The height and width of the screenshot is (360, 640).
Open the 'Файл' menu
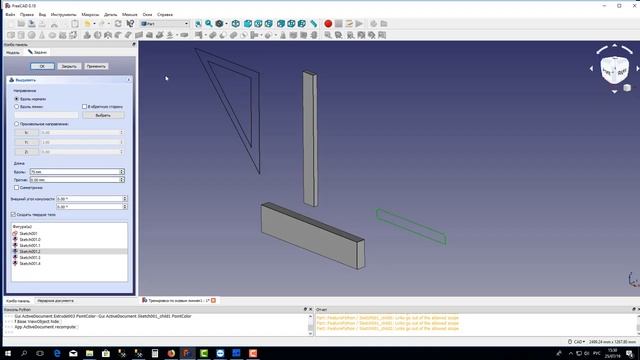point(11,14)
